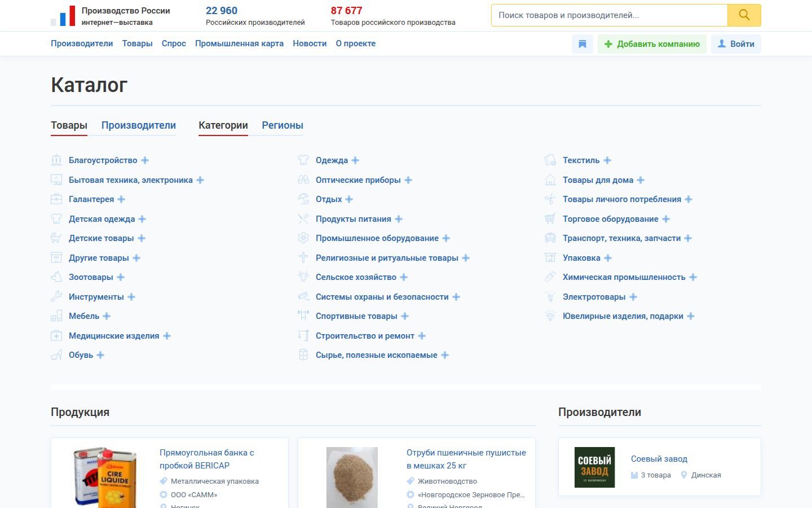Expand Сельское хозяйство plus sign
The height and width of the screenshot is (508, 812).
pyautogui.click(x=404, y=277)
